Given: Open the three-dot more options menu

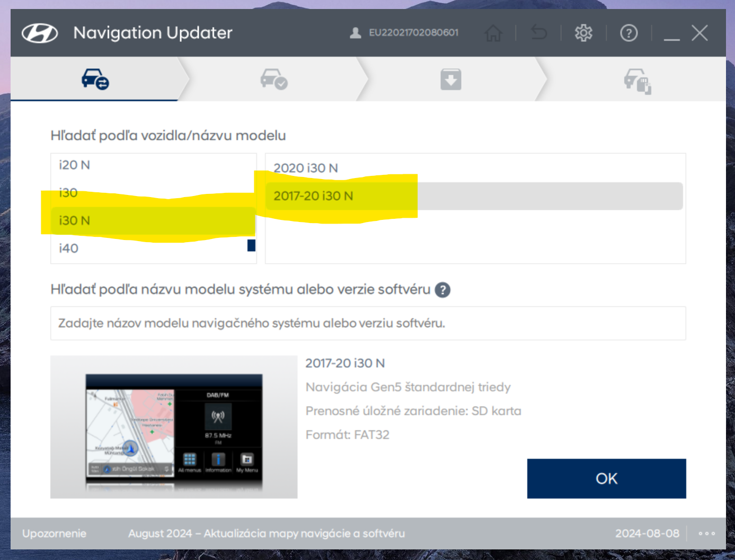Looking at the screenshot, I should pos(706,534).
